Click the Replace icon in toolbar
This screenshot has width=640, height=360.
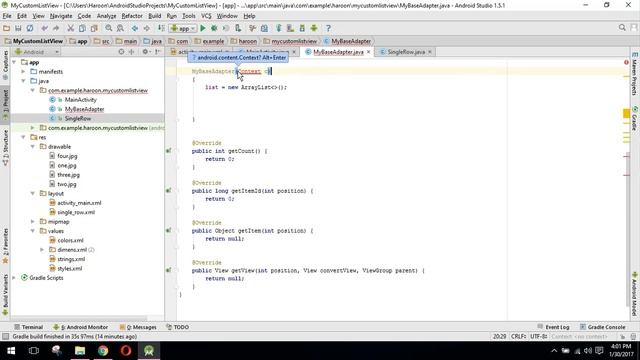[x=120, y=28]
